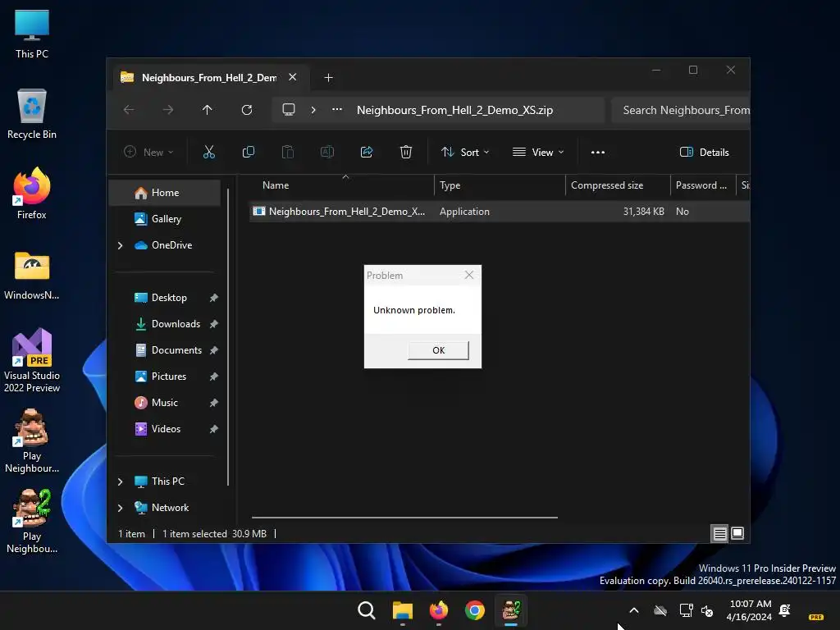Viewport: 840px width, 630px height.
Task: Select the Neighbours_From_Hell_2_Dem tab
Action: click(209, 78)
